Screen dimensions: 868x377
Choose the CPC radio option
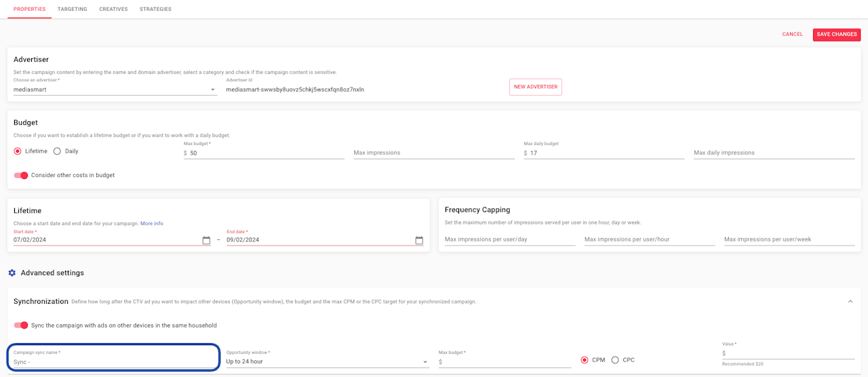[x=615, y=360]
